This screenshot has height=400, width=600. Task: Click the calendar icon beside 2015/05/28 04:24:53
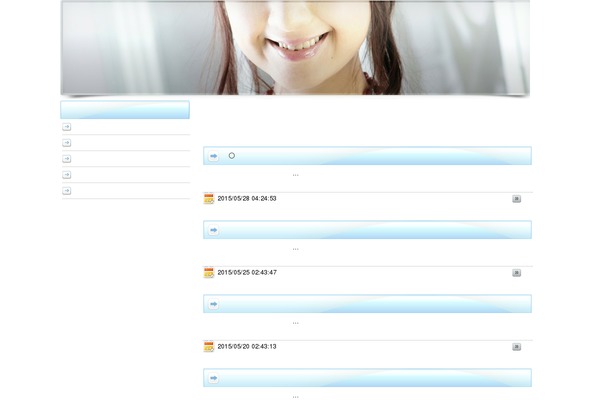pyautogui.click(x=209, y=199)
